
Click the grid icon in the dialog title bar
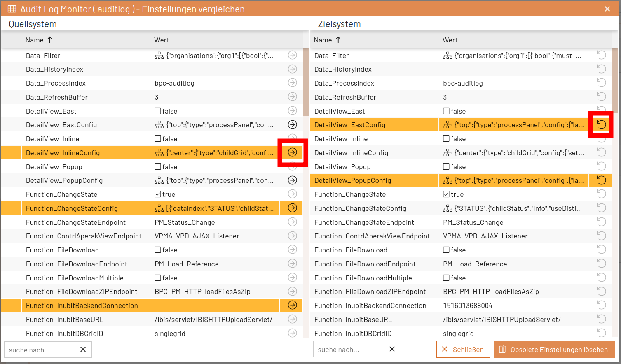(x=12, y=9)
